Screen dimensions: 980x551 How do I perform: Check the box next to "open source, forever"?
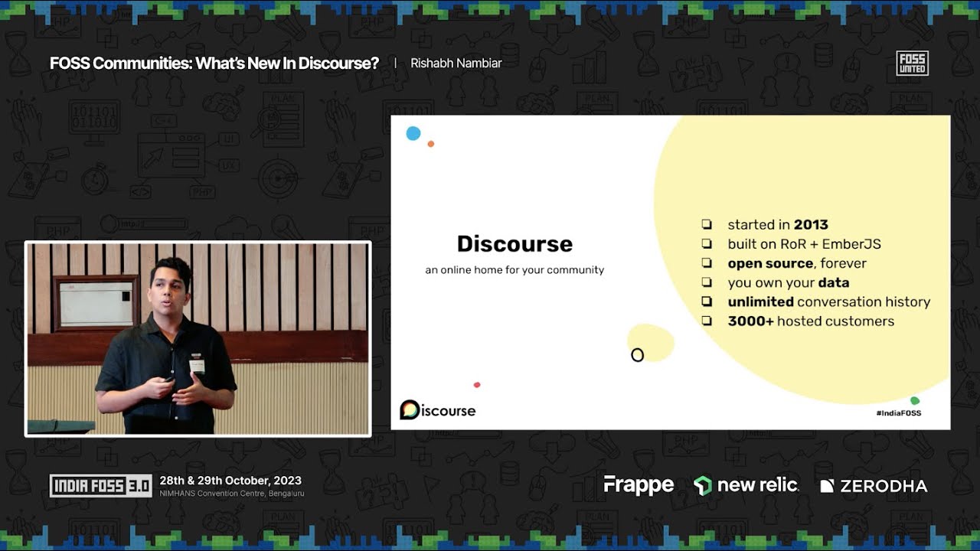pos(707,263)
